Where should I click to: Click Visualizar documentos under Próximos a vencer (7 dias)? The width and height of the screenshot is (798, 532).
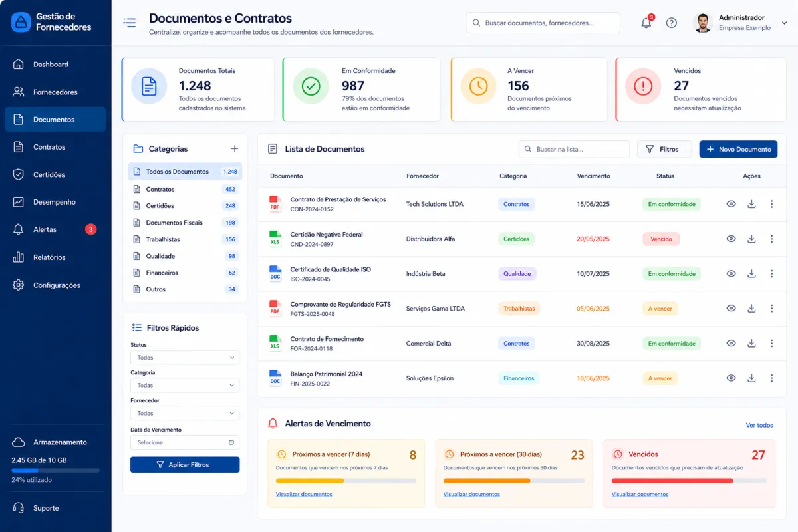(304, 494)
